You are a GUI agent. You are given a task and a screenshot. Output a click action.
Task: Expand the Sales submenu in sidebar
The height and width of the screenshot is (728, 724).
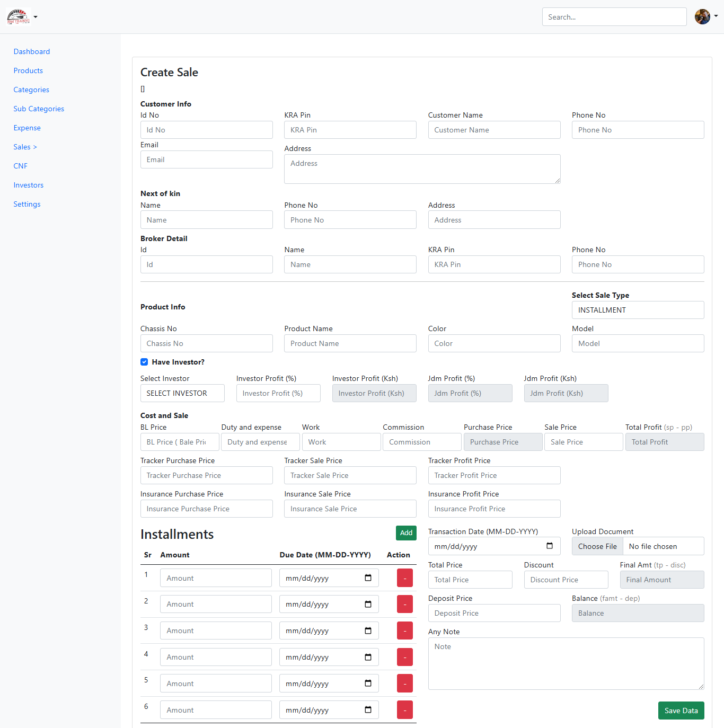(25, 147)
